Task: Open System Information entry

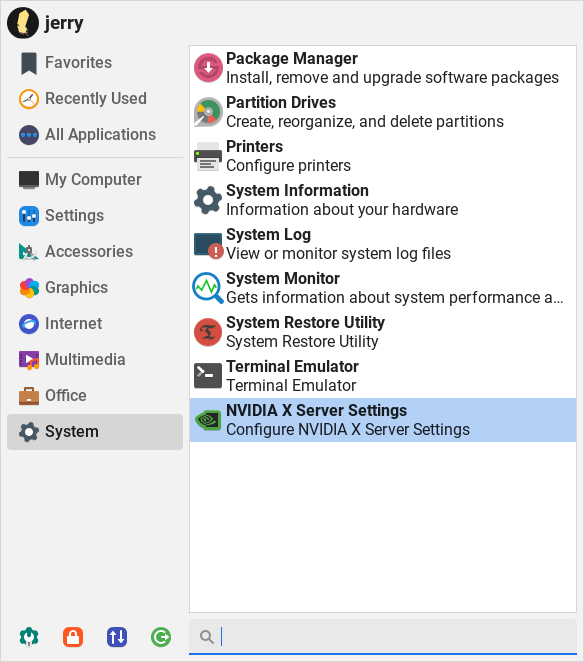Action: tap(383, 200)
